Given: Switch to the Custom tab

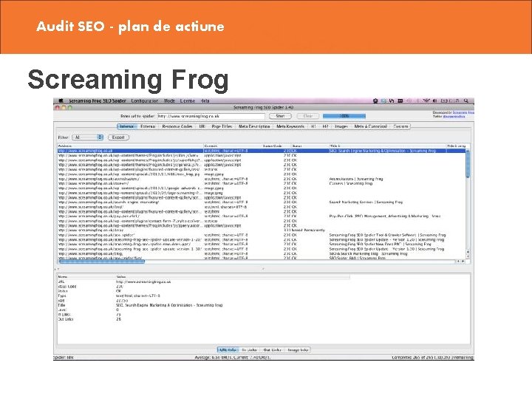Looking at the screenshot, I should (x=400, y=126).
